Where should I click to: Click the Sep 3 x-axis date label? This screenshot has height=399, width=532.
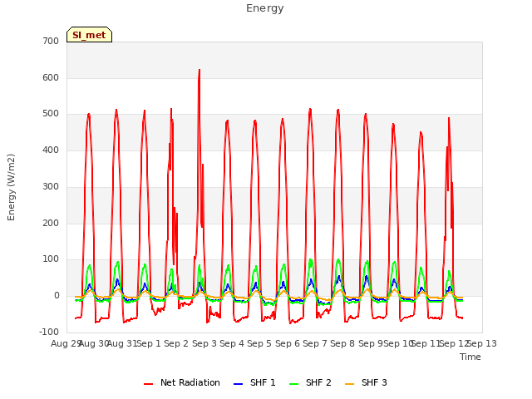click(204, 343)
